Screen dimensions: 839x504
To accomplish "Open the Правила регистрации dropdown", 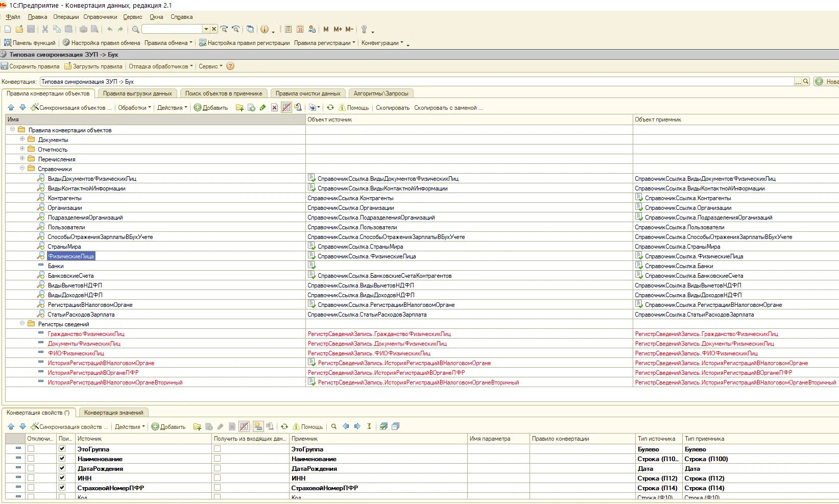I will (x=325, y=43).
